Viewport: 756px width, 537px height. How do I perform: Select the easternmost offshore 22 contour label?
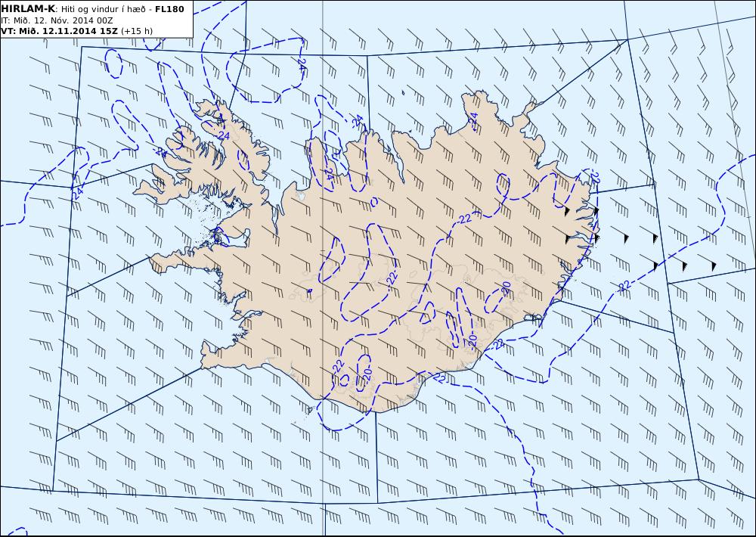click(x=624, y=286)
